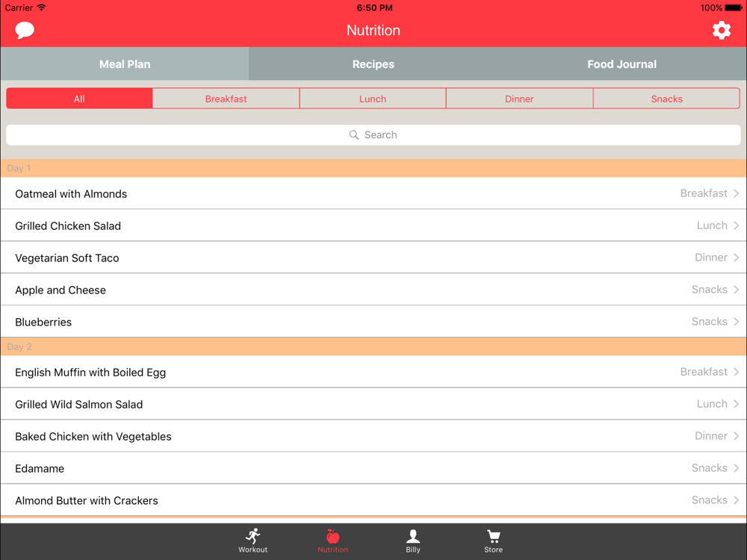Open chevron on Grilled Chicken Salad row

click(736, 225)
